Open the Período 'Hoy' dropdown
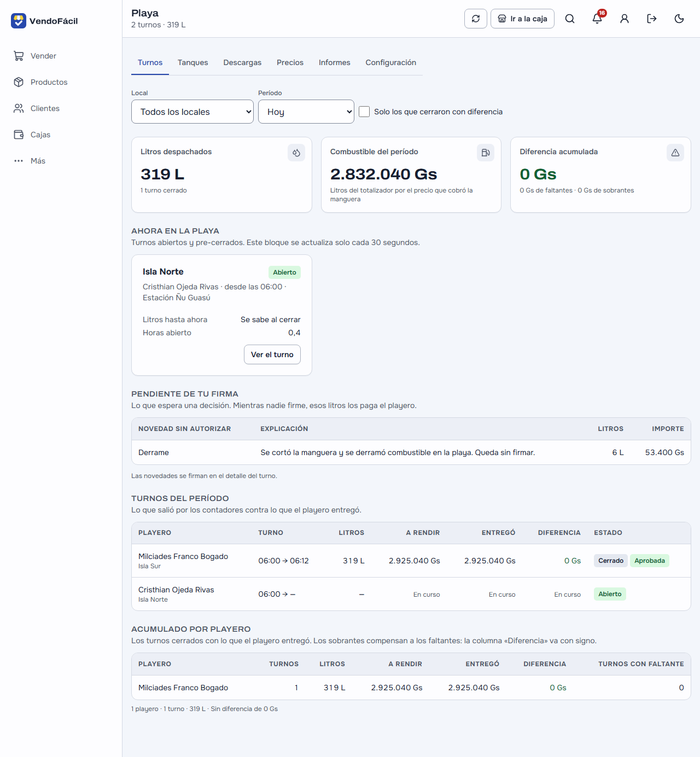The width and height of the screenshot is (700, 757). pos(306,112)
